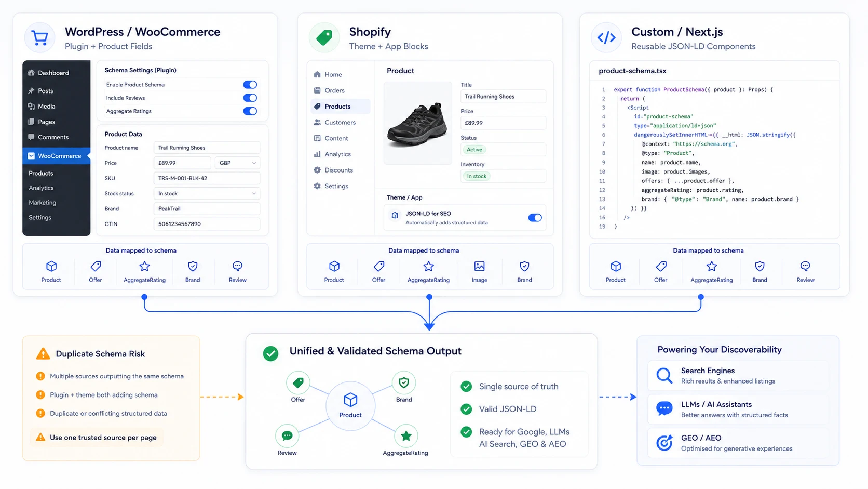The image size is (868, 489).
Task: Open the LLMs / AI Assistants card
Action: pos(738,409)
